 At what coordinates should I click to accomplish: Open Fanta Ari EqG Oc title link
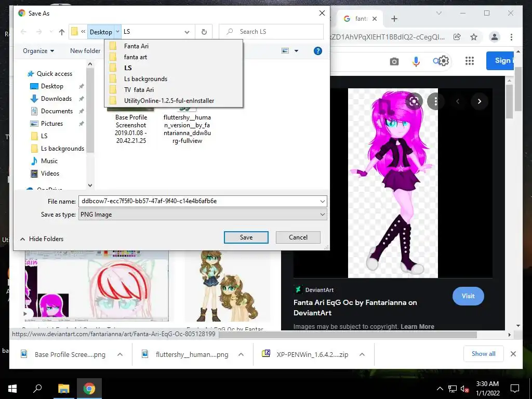[x=355, y=308]
